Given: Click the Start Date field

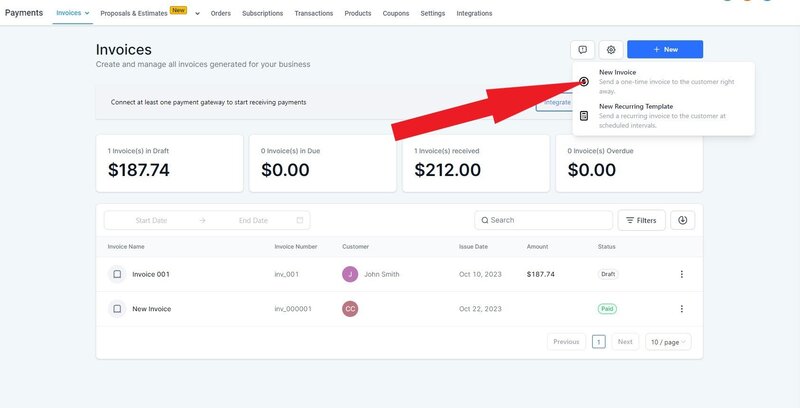Looking at the screenshot, I should 151,220.
